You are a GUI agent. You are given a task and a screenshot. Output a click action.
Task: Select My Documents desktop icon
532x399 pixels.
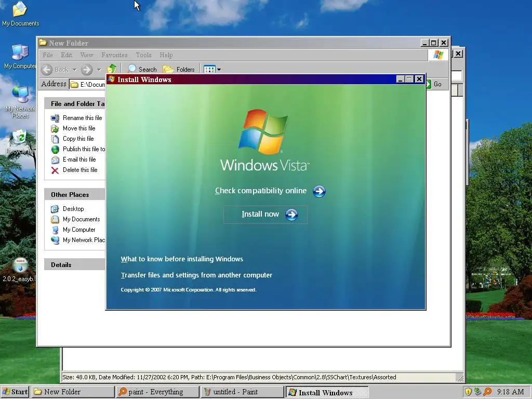click(x=20, y=14)
